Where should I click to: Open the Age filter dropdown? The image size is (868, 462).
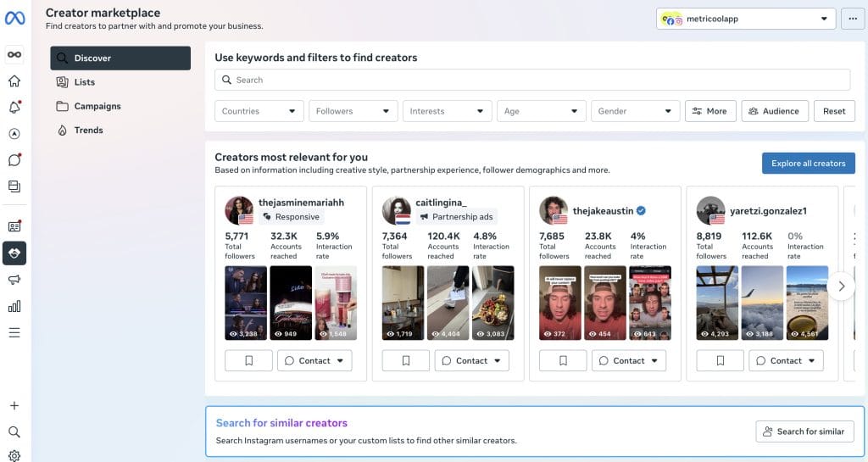(542, 111)
